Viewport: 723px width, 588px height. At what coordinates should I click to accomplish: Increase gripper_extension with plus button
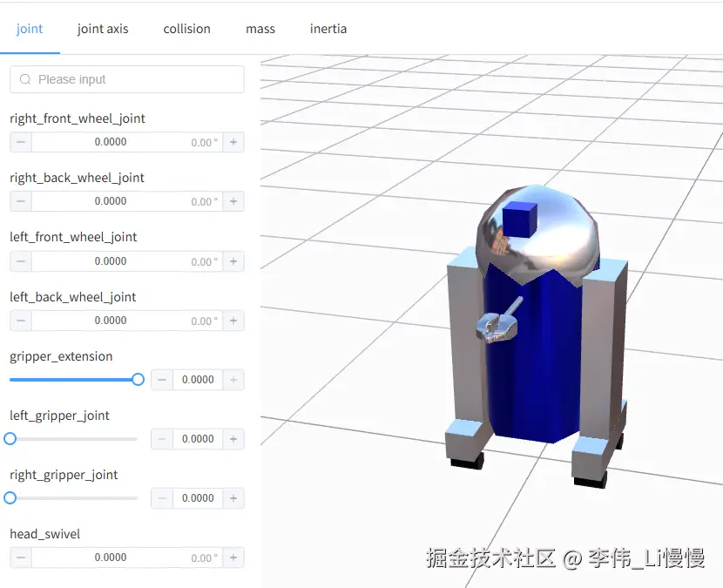pyautogui.click(x=233, y=380)
